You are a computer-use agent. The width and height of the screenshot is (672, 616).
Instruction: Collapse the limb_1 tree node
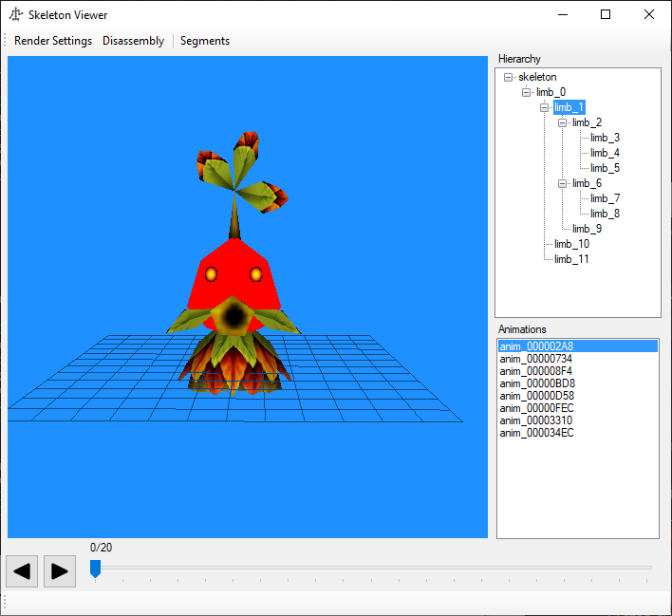tap(544, 107)
